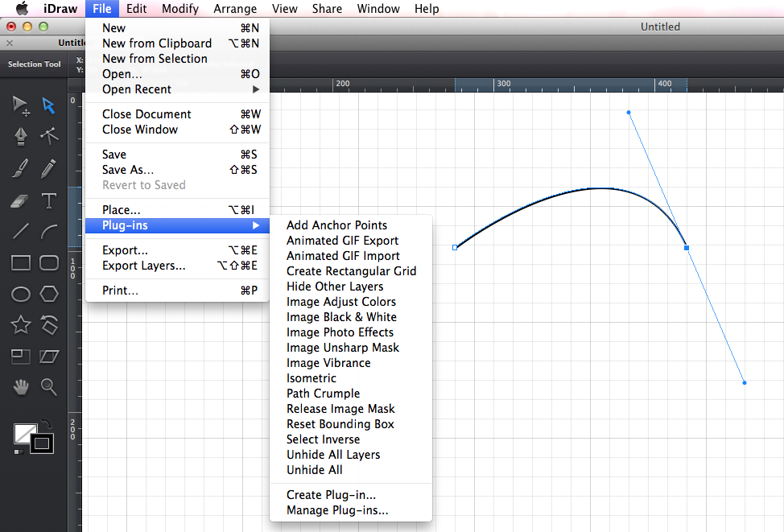Click the stroke color swatch

[x=42, y=443]
